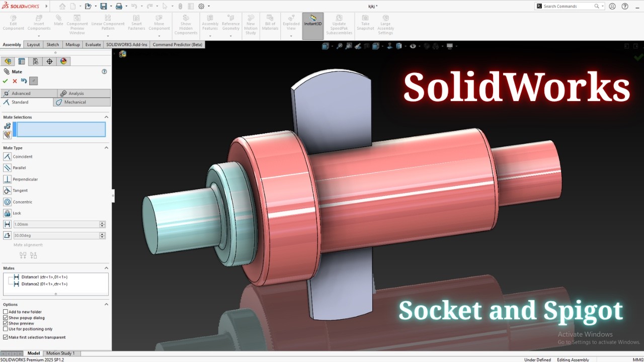Image resolution: width=644 pixels, height=362 pixels.
Task: Select the Coincident mate icon
Action: pos(7,156)
